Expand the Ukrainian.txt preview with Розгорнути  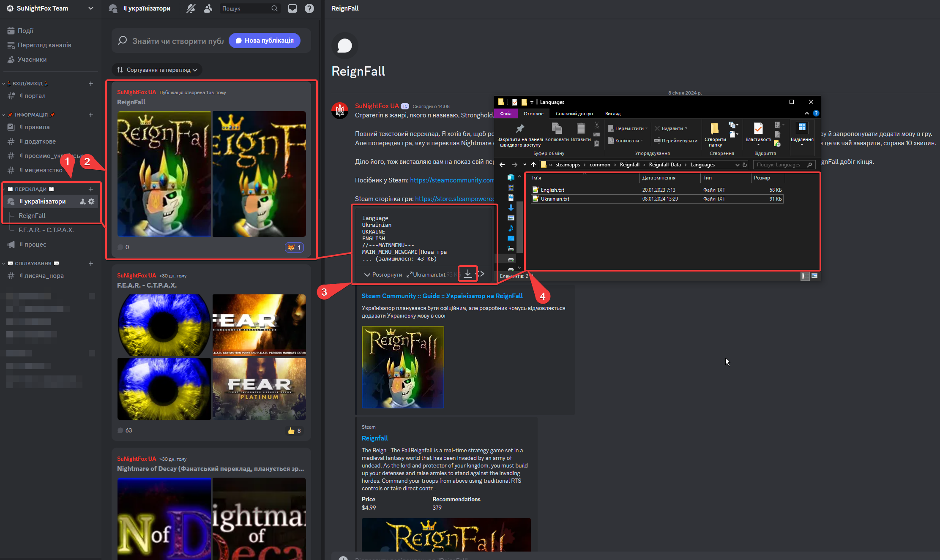click(383, 275)
